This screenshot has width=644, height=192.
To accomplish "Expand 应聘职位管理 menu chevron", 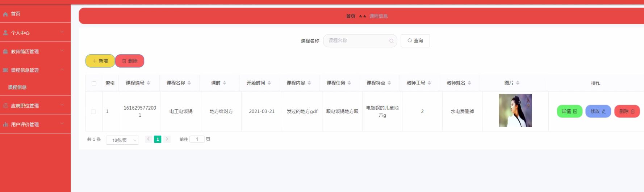I will click(62, 105).
